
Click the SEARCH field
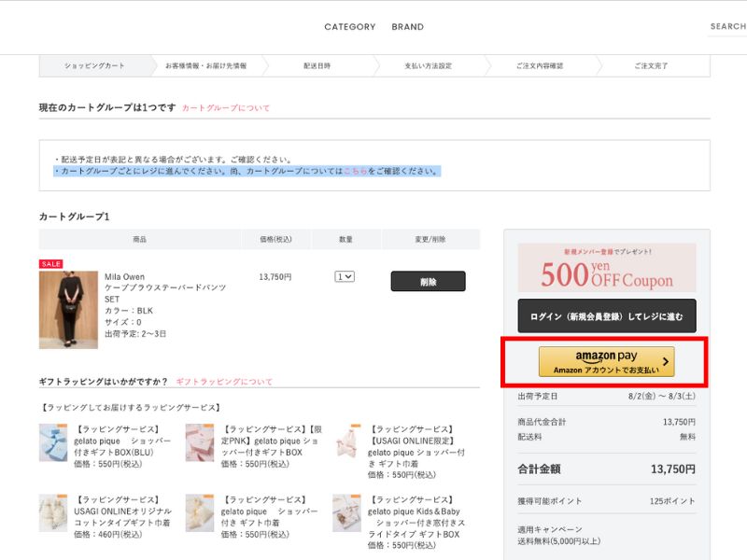click(726, 27)
